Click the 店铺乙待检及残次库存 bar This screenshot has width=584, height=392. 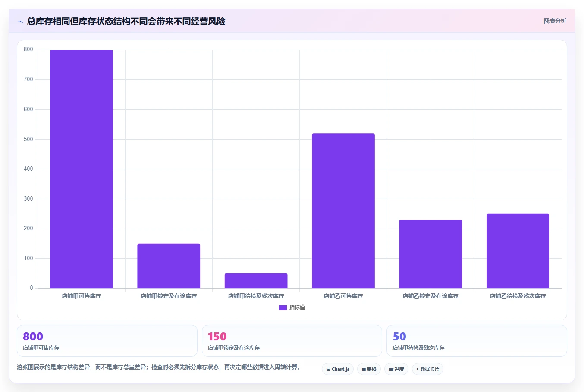click(x=518, y=251)
